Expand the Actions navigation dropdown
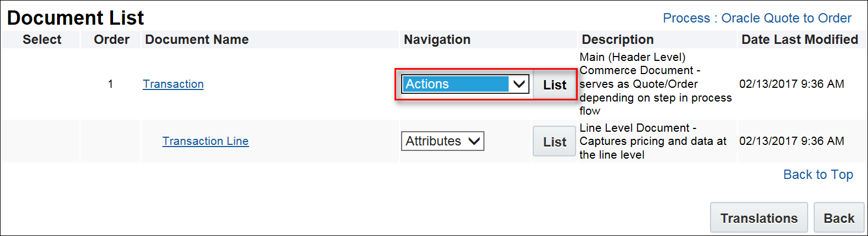Viewport: 868px width, 236px height. [465, 84]
